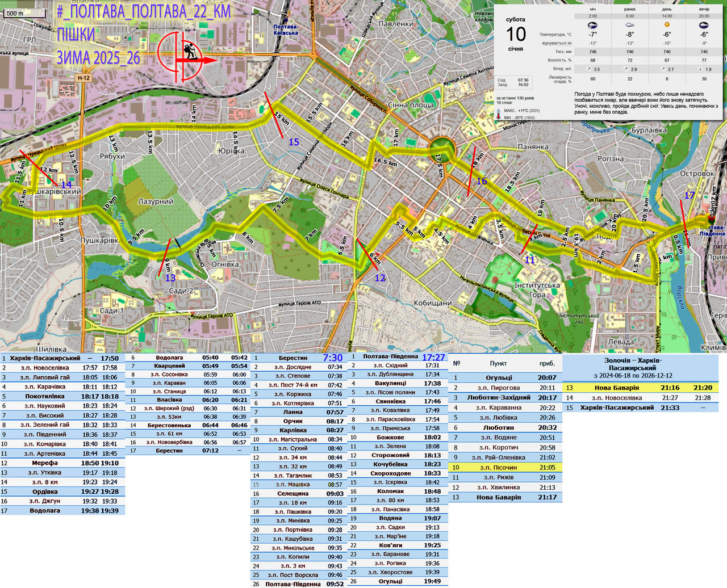Click the Левада map label
This screenshot has width=727, height=588.
pos(621,342)
